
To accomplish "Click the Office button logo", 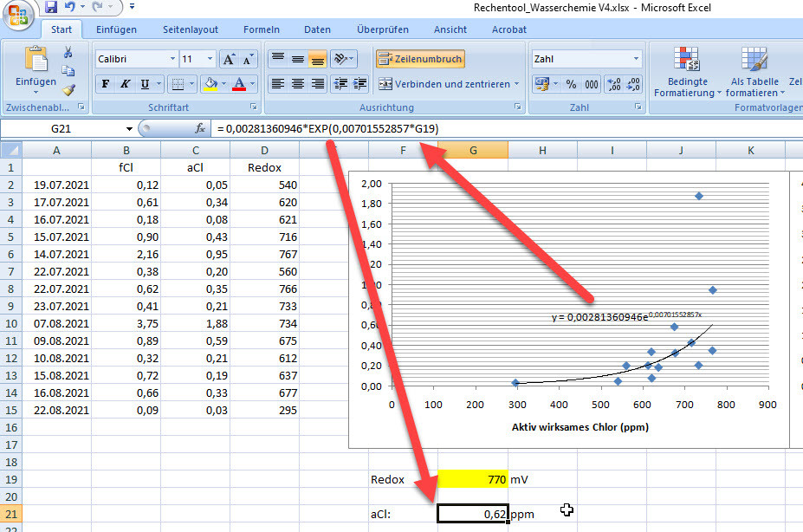I will (19, 16).
